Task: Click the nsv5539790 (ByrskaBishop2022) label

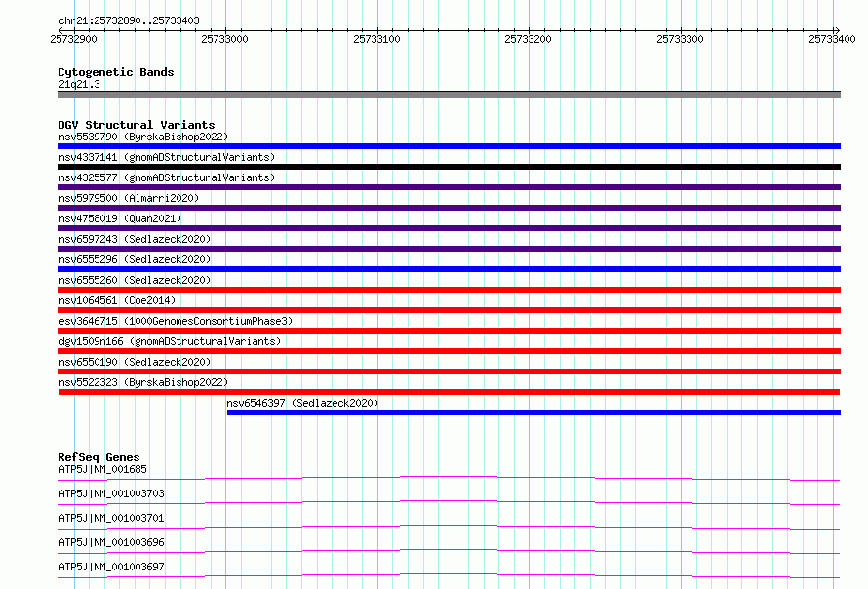Action: point(143,137)
